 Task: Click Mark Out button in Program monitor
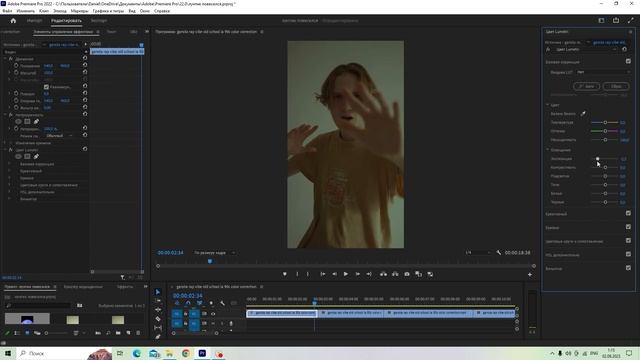click(308, 274)
